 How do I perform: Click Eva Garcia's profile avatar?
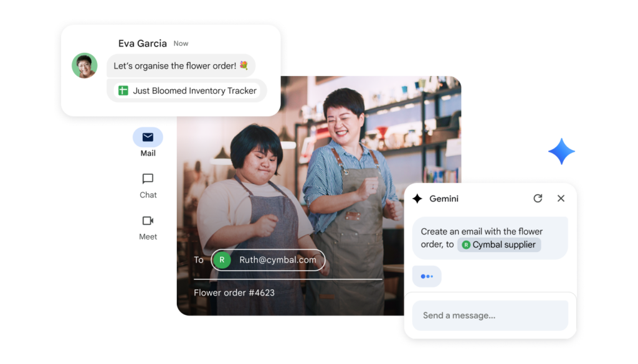[x=85, y=65]
